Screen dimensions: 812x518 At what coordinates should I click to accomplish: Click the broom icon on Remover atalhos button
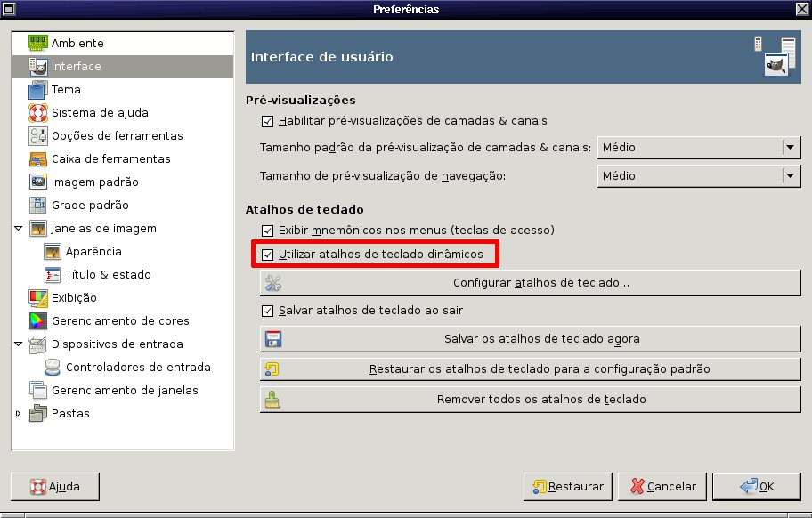point(272,400)
